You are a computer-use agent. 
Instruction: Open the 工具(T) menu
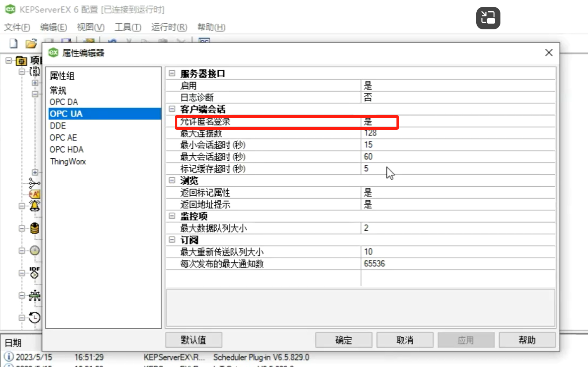[x=128, y=27]
